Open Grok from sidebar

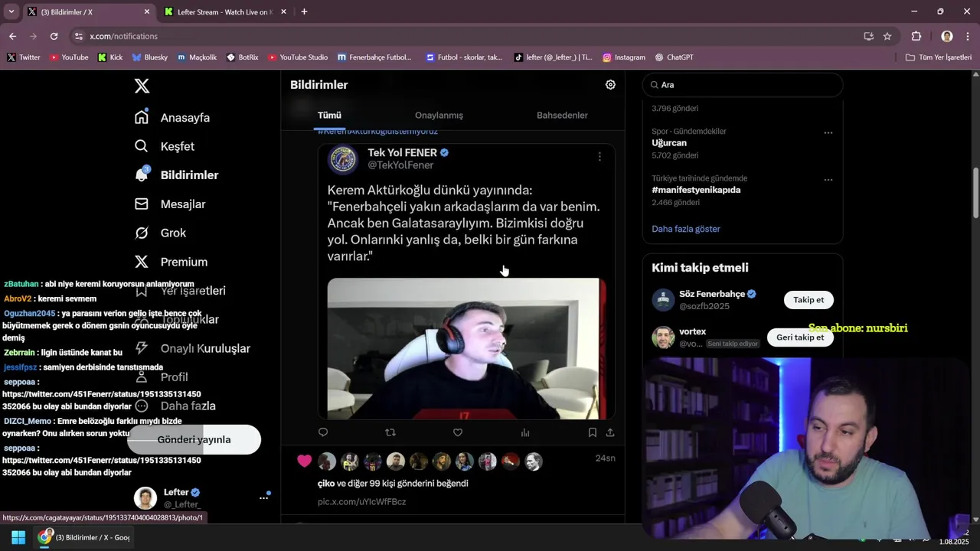click(x=161, y=233)
